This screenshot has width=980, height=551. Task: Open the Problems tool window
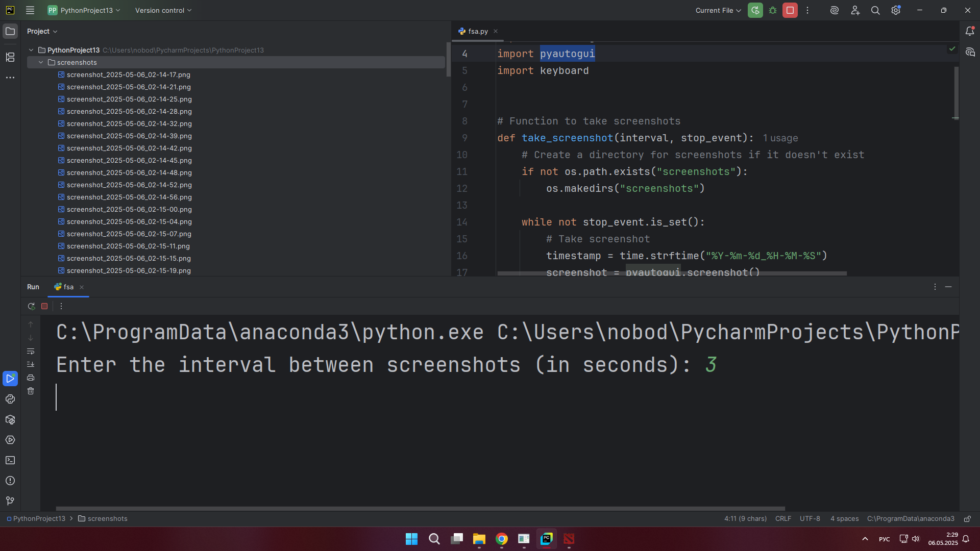[x=10, y=481]
